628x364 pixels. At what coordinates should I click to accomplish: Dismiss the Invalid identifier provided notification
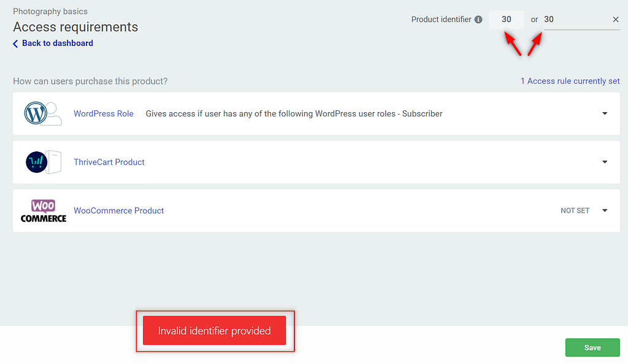pyautogui.click(x=214, y=330)
